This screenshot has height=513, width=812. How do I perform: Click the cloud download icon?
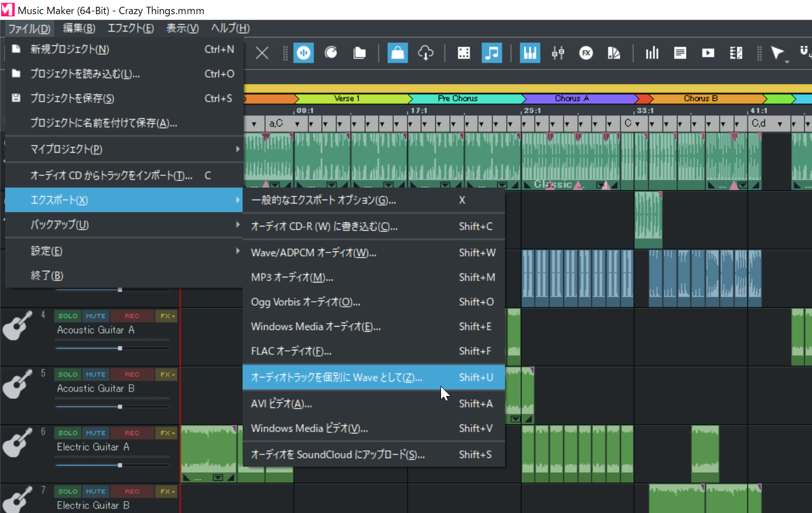426,53
